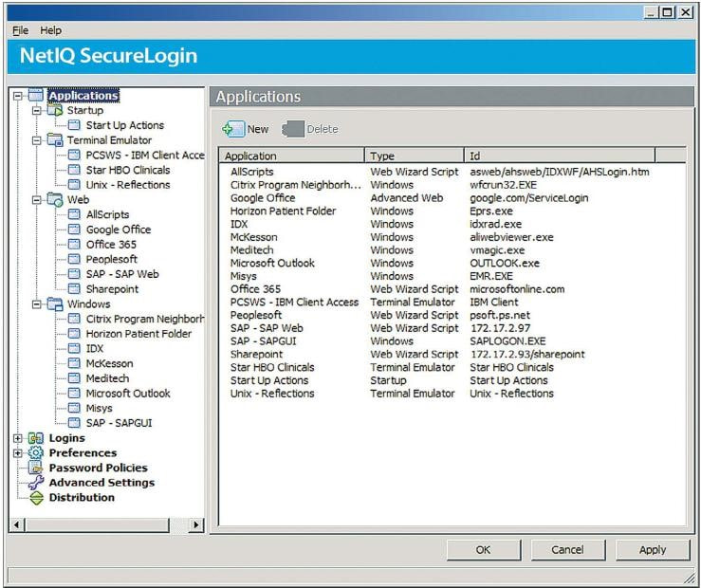Click the SAPLOGON.EXE Id cell
The image size is (701, 588).
pos(507,341)
